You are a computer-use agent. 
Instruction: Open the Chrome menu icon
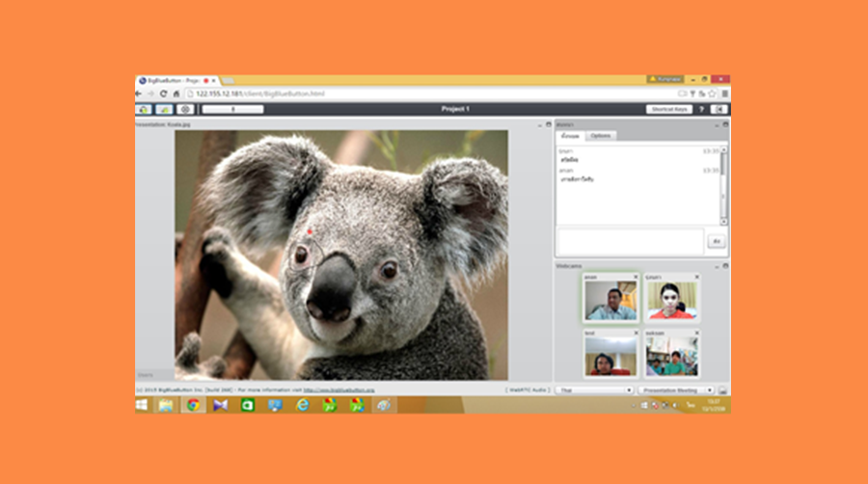click(x=724, y=94)
